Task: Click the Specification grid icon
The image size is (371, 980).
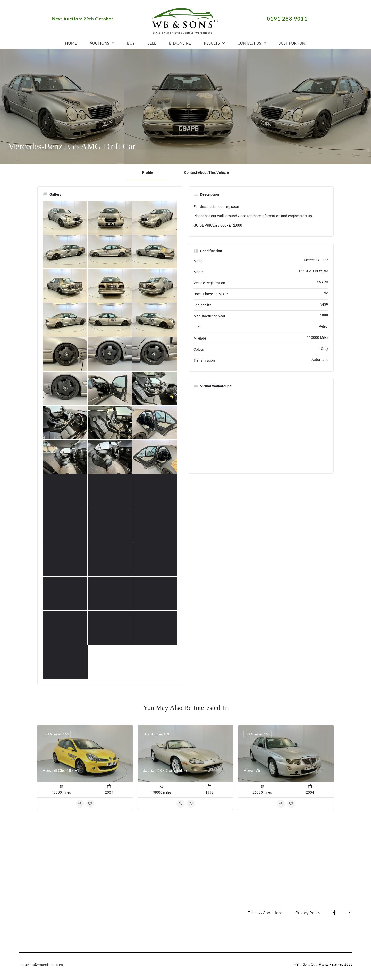Action: click(196, 251)
